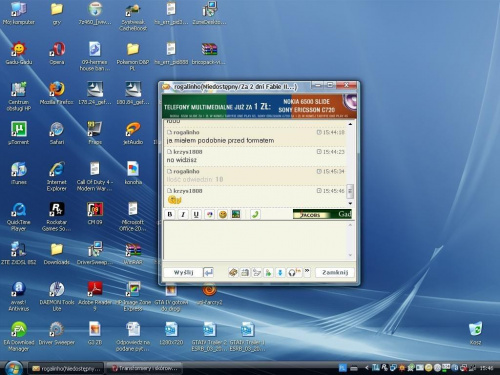This screenshot has width=500, height=375.
Task: Start a voice call with green phone icon
Action: [x=255, y=214]
